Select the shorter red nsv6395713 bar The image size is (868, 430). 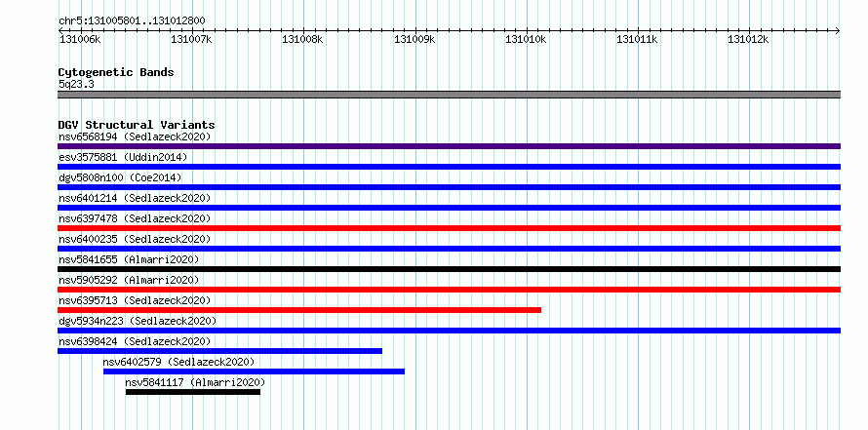[x=299, y=310]
